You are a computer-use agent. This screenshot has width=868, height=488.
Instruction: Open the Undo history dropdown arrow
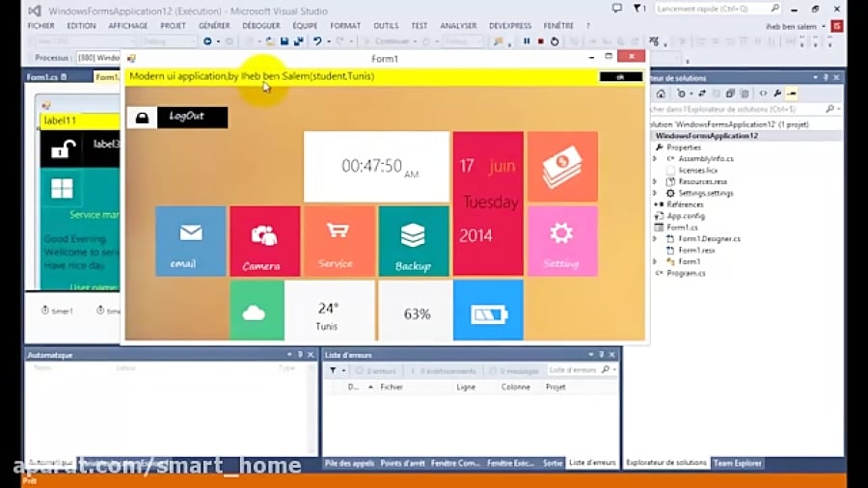328,41
